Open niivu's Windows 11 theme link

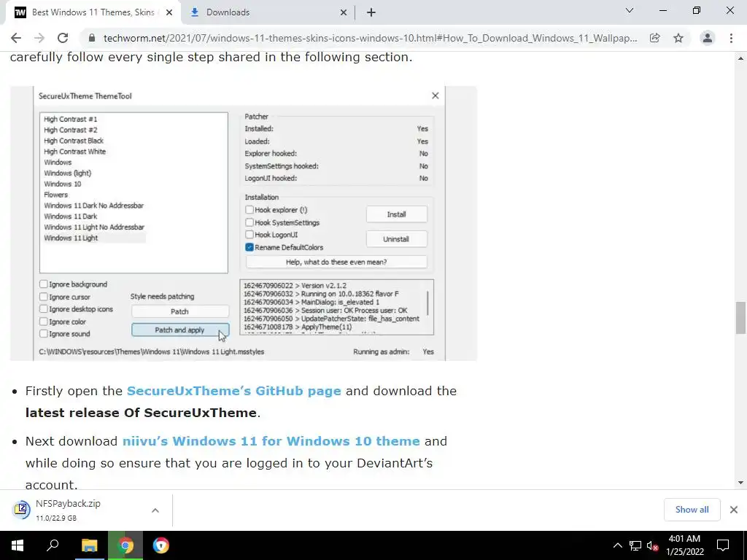click(x=271, y=441)
